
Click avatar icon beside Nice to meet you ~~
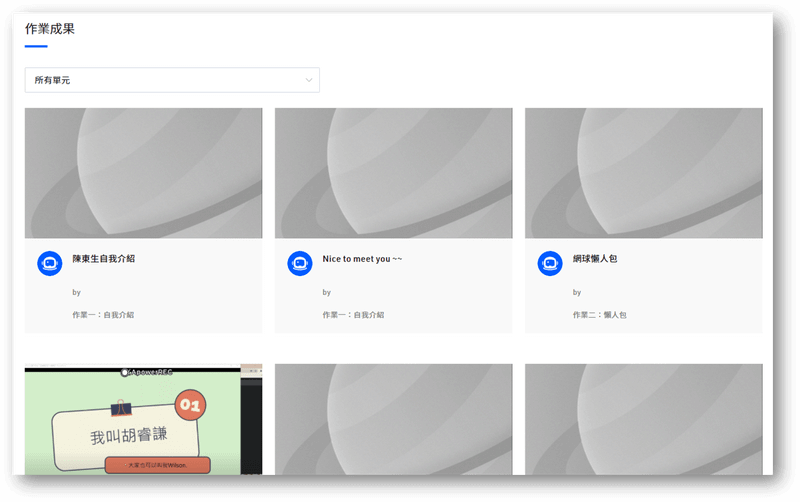(300, 263)
